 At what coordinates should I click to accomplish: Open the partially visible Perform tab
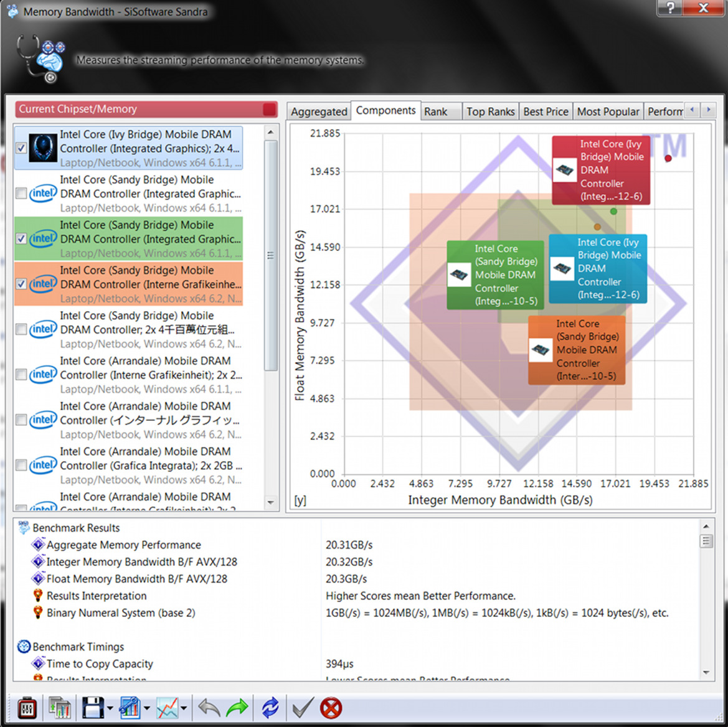point(664,112)
